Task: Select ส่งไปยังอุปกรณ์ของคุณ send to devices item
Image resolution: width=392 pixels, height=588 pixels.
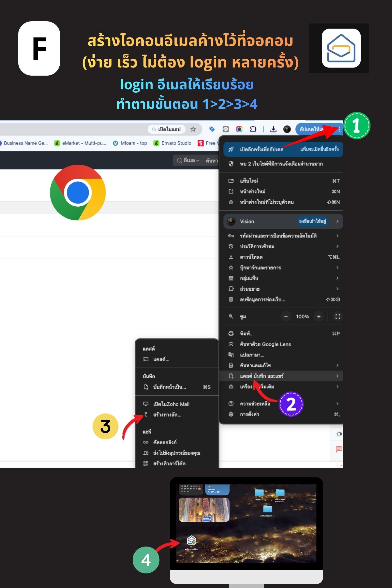Action: [177, 453]
